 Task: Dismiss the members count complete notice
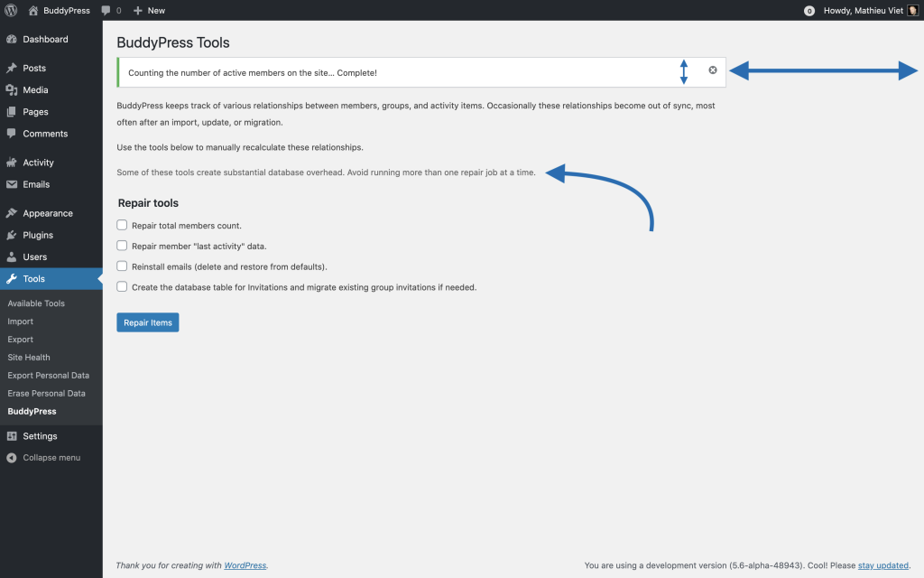coord(713,70)
